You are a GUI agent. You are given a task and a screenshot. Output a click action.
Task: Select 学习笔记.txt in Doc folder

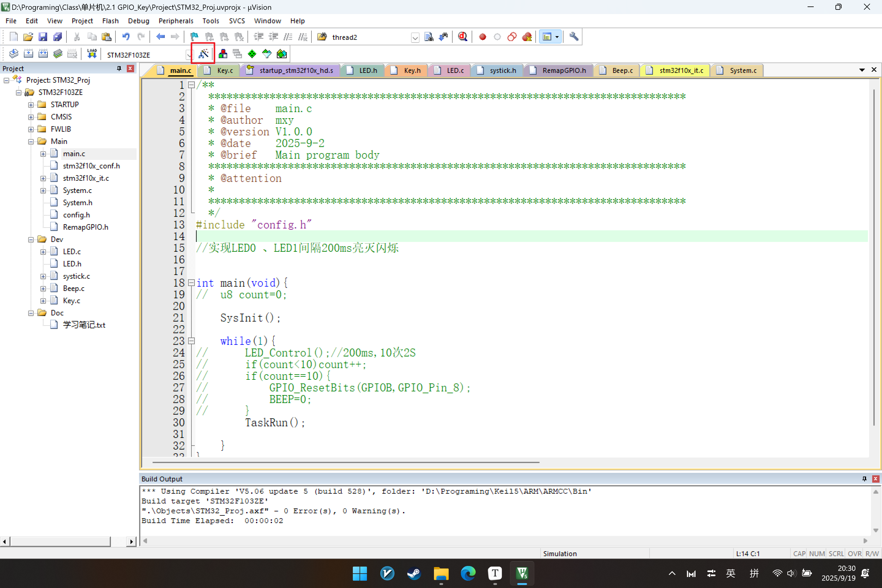84,325
